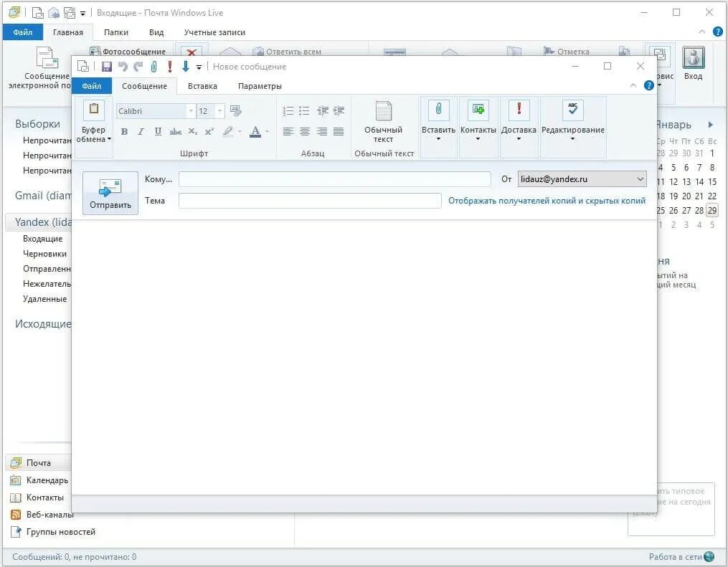
Task: Go to next month in calendar
Action: 710,125
